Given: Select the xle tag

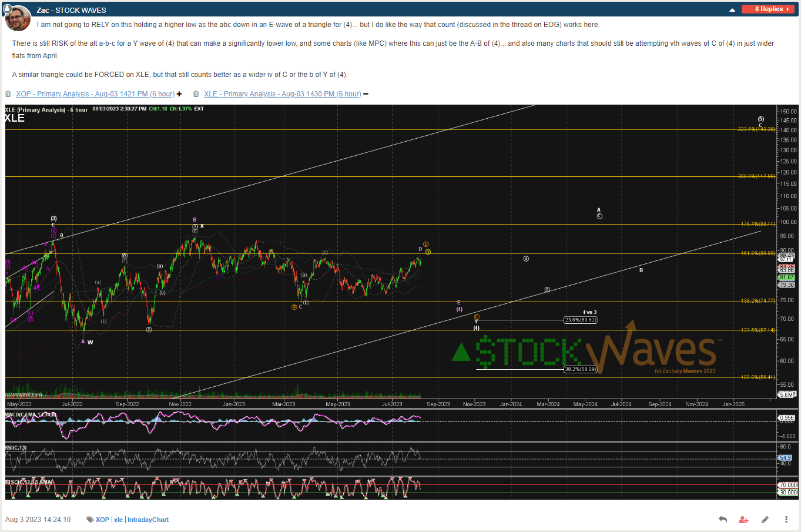Looking at the screenshot, I should [118, 520].
